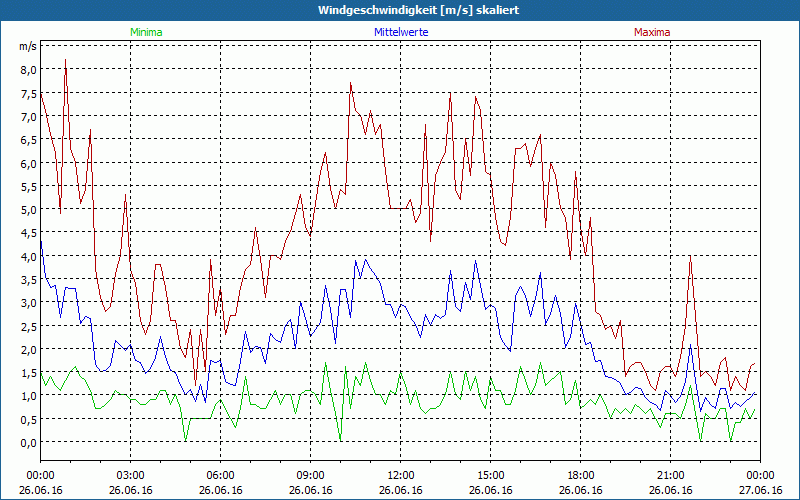Click the 5,0 y-axis value

(29, 210)
